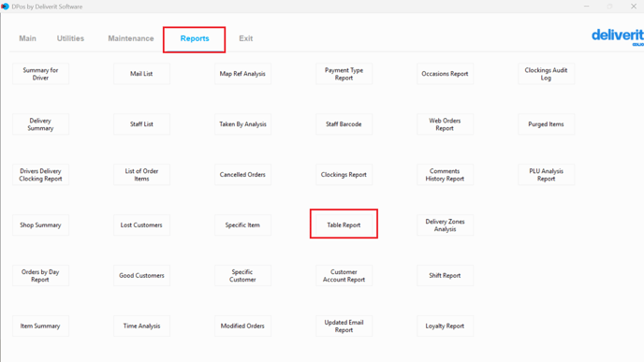Open the Customer Account Report
644x362 pixels.
coord(344,275)
